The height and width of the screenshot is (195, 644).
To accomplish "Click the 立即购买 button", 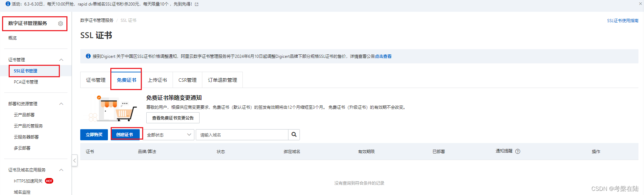I will click(x=94, y=135).
